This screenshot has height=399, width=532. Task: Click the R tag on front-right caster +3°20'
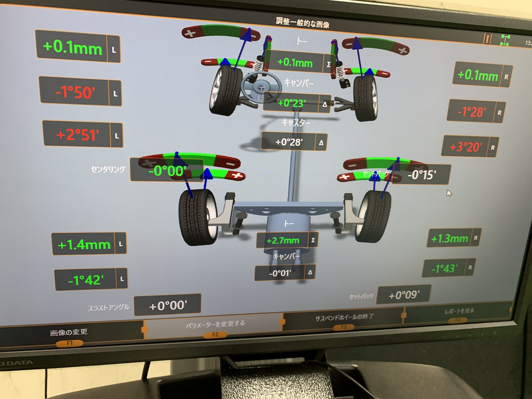point(493,148)
